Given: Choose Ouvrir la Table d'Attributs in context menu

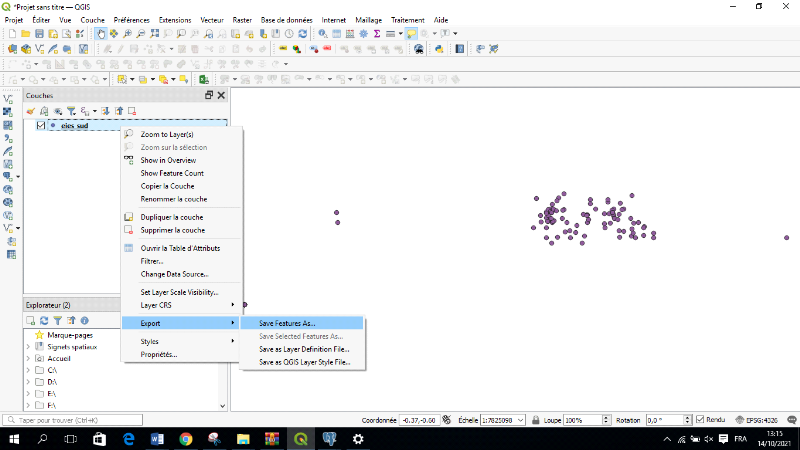Looking at the screenshot, I should (180, 248).
